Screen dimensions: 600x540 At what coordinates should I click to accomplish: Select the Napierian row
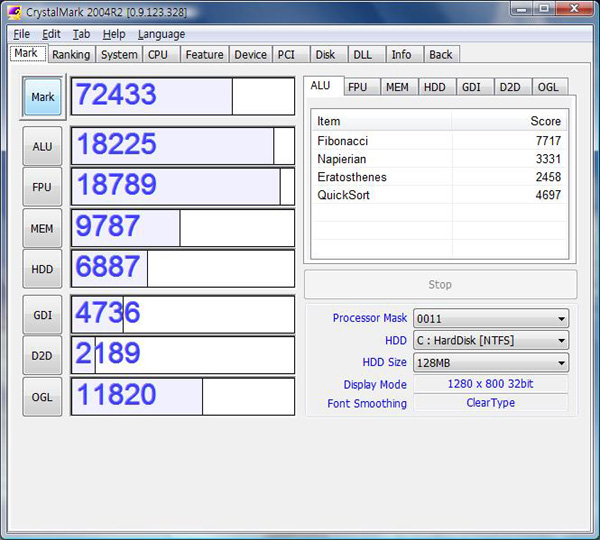439,159
